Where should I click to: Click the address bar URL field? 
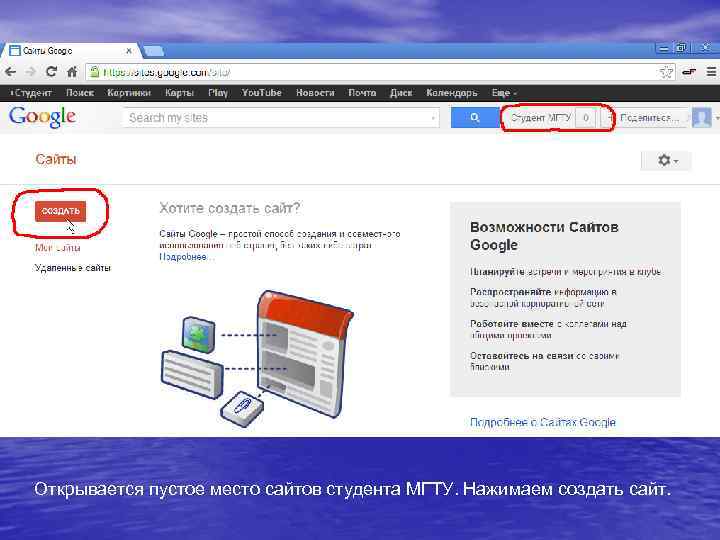[372, 72]
